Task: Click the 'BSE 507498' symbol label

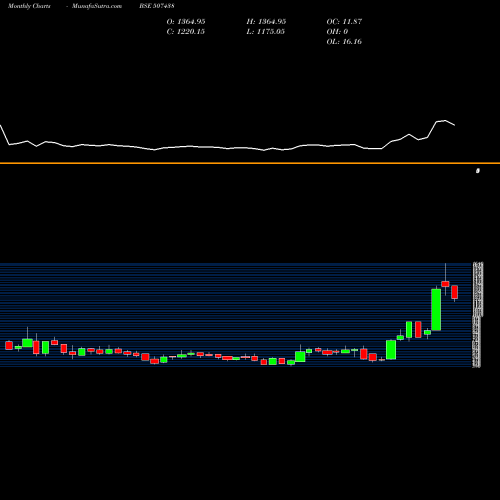Action: pos(157,6)
